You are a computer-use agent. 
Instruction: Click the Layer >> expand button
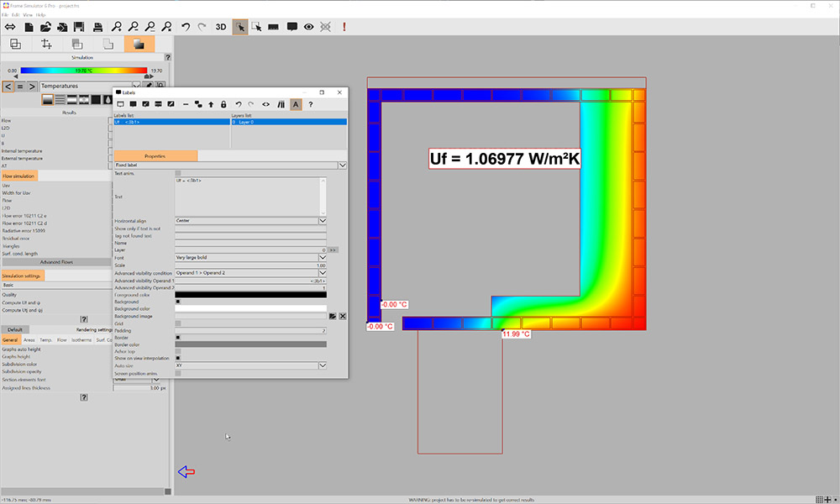[x=333, y=250]
